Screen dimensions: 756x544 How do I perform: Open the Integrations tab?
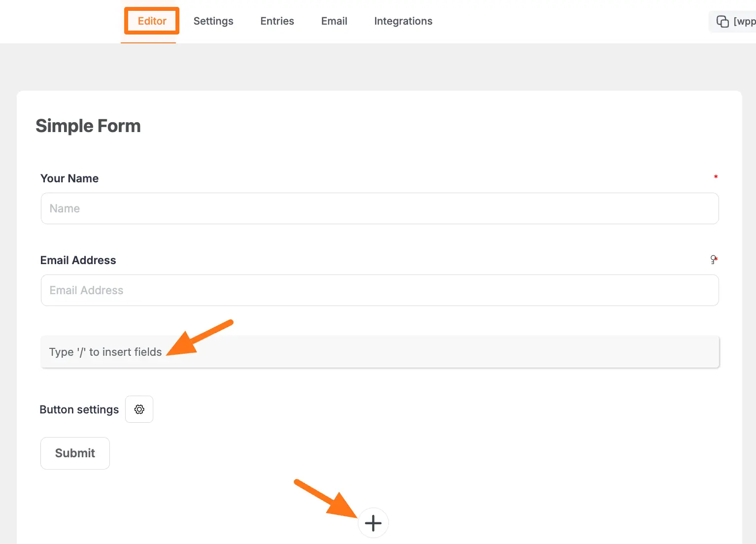coord(403,21)
